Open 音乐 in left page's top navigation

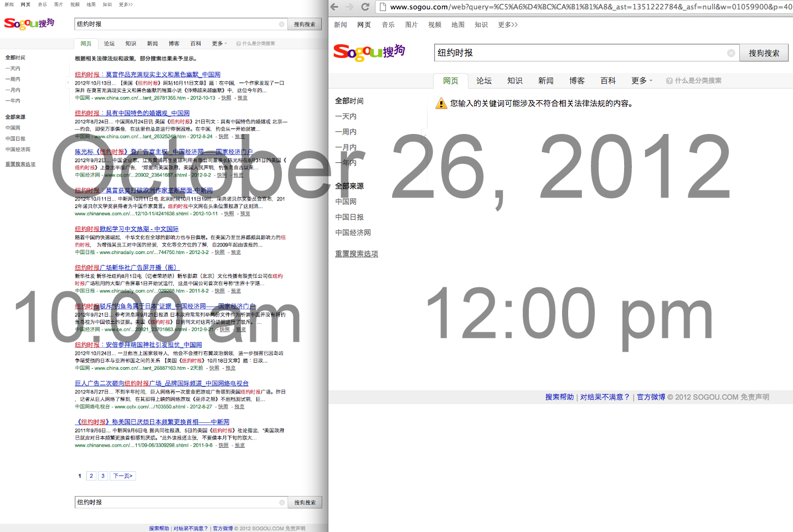pyautogui.click(x=42, y=4)
